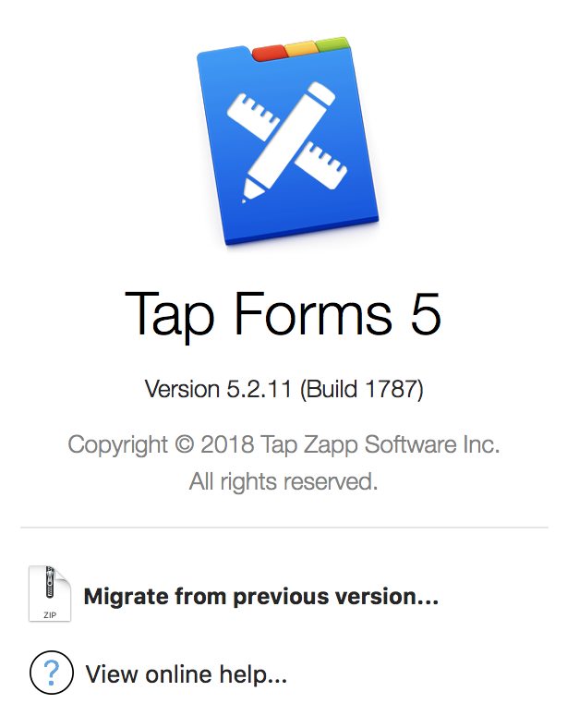Click the circled question mark help icon
The height and width of the screenshot is (728, 567).
[x=50, y=673]
